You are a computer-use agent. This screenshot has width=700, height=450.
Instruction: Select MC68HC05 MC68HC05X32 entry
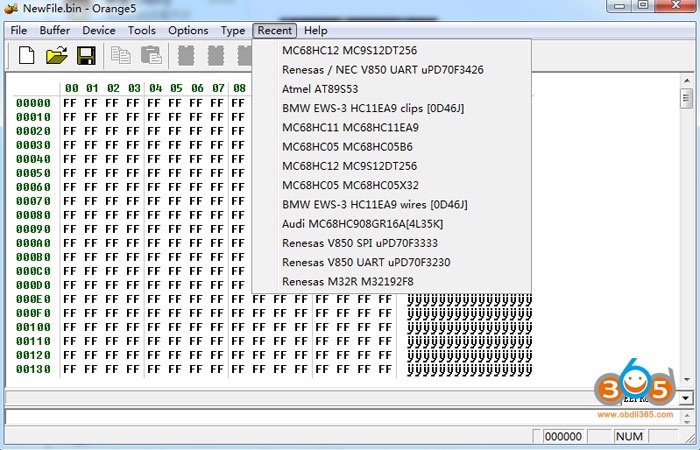(x=392, y=185)
